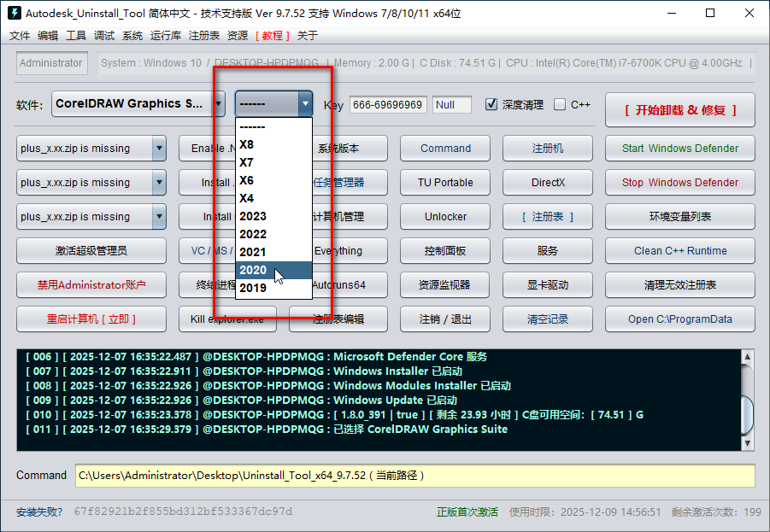Open the [ 教程 ] menu
This screenshot has width=770, height=532.
(272, 35)
